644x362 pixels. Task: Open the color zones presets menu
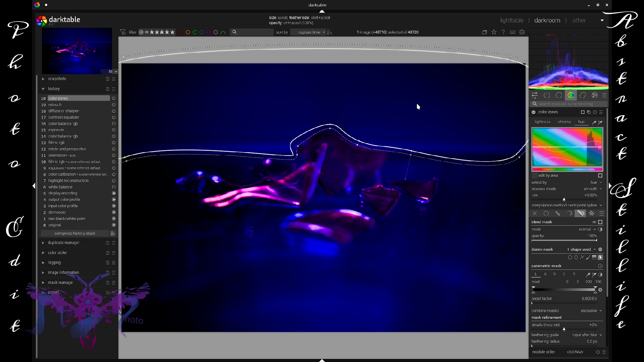601,112
